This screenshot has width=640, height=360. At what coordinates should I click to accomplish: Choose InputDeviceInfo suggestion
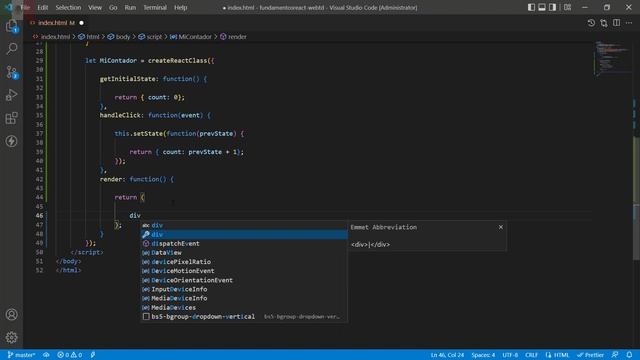pyautogui.click(x=244, y=289)
